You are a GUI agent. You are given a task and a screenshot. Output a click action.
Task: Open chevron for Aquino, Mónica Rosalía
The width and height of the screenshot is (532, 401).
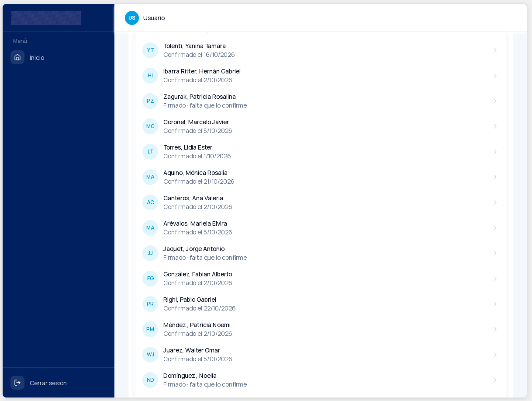coord(495,177)
